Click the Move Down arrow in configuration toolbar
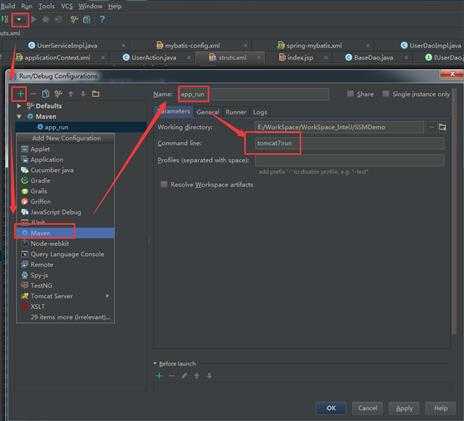464x421 pixels. coord(83,94)
